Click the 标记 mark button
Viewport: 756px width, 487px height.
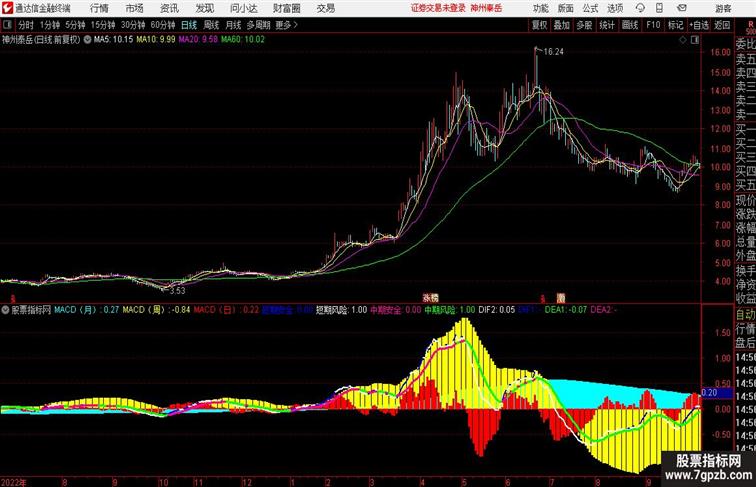tap(675, 25)
